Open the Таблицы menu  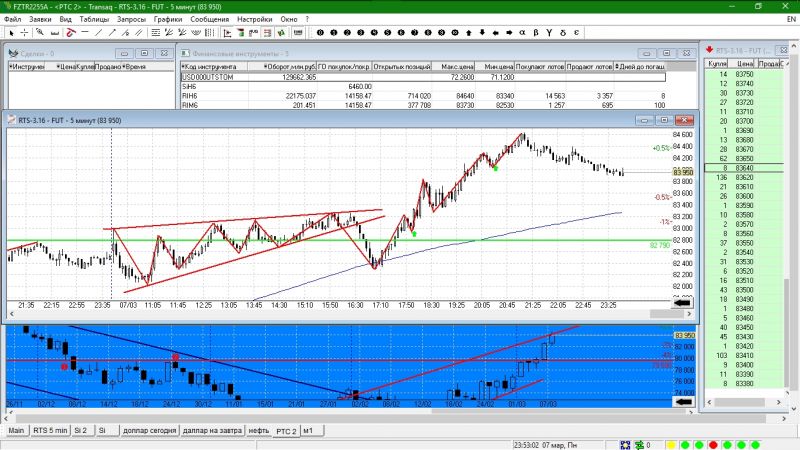[94, 19]
